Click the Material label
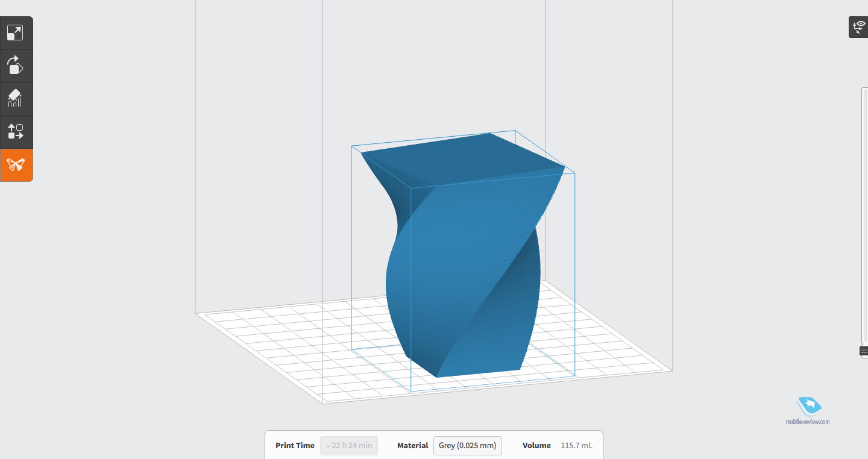The image size is (868, 459). pyautogui.click(x=413, y=446)
